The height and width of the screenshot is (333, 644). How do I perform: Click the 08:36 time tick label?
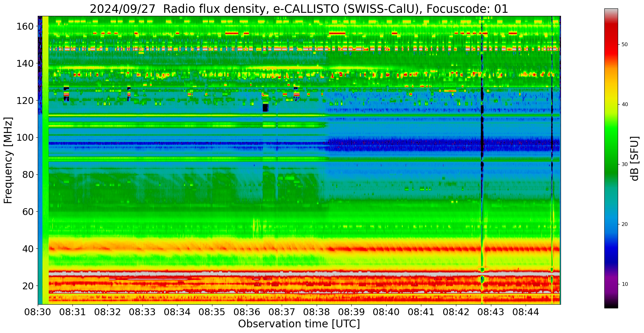click(x=247, y=312)
